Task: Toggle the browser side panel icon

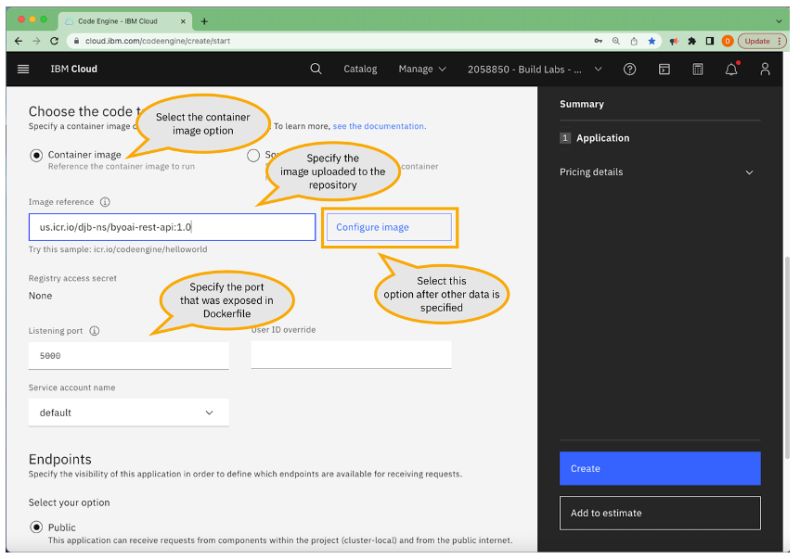Action: click(710, 41)
